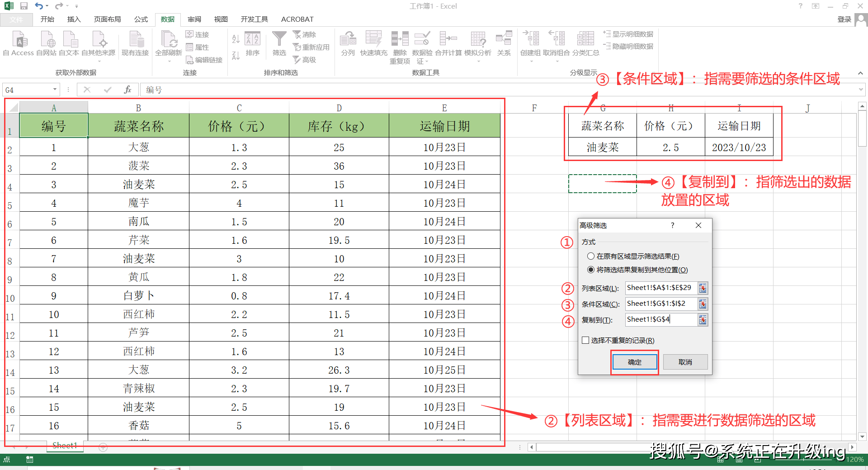
Task: Confirm advanced filter with 确定
Action: pyautogui.click(x=635, y=362)
